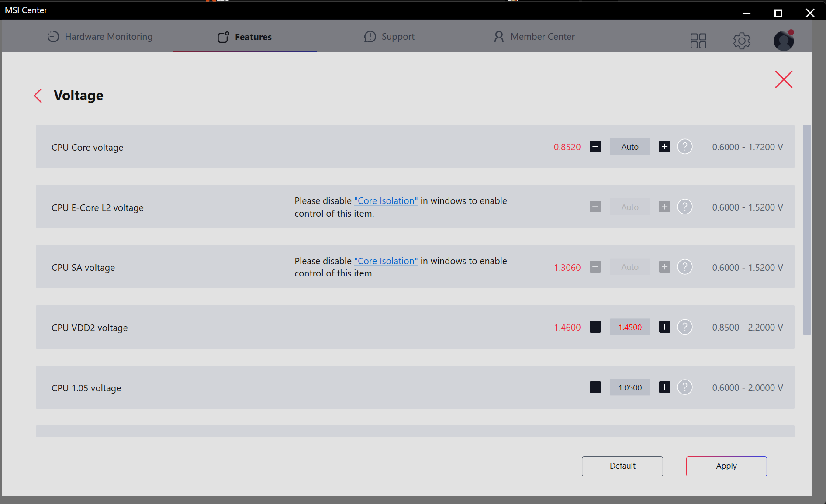Click plus button for CPU SA voltage

tap(664, 267)
